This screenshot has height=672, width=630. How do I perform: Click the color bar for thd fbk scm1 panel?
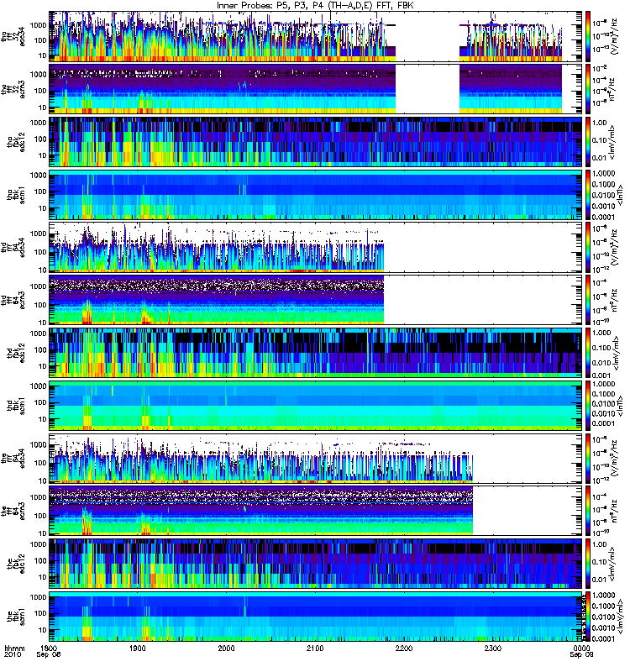click(588, 406)
